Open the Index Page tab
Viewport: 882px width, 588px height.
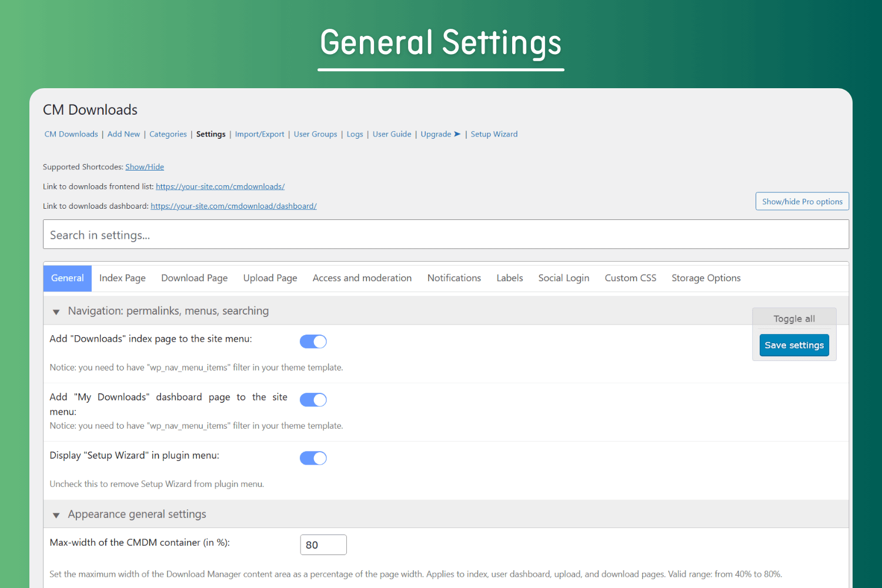click(122, 278)
